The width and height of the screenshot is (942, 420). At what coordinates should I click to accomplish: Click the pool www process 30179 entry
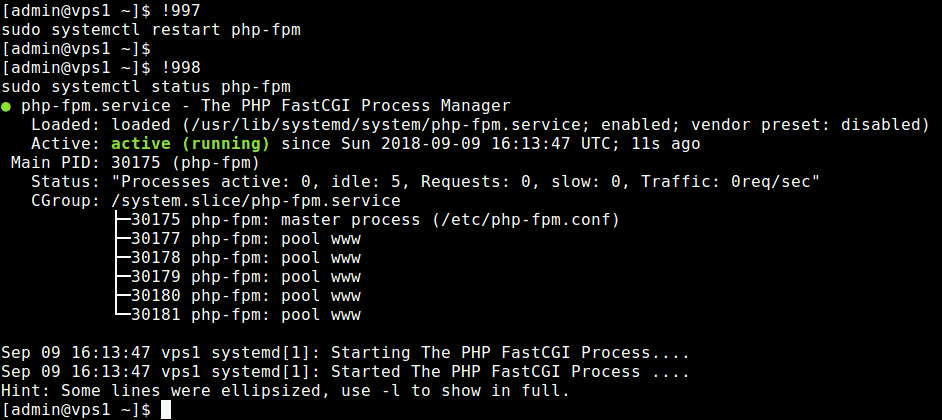[245, 277]
